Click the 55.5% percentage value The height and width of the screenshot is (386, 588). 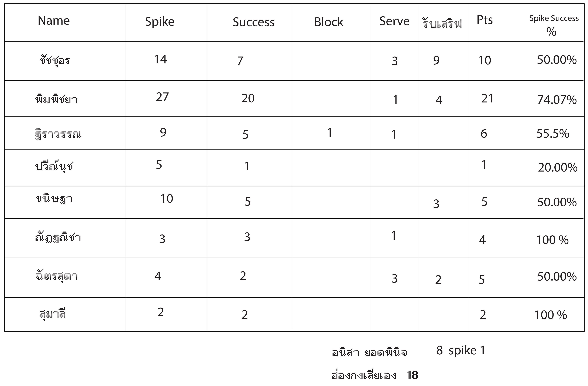(x=553, y=134)
